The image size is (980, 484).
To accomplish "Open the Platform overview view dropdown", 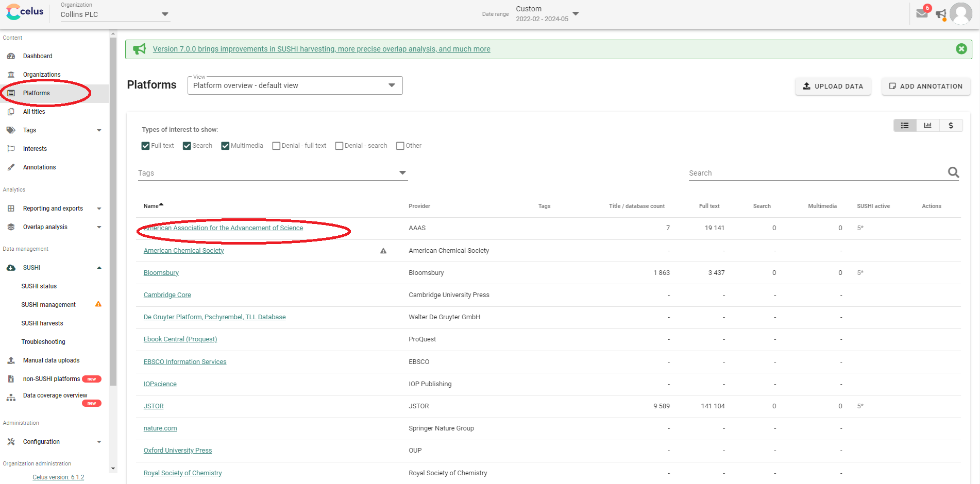I will (295, 85).
